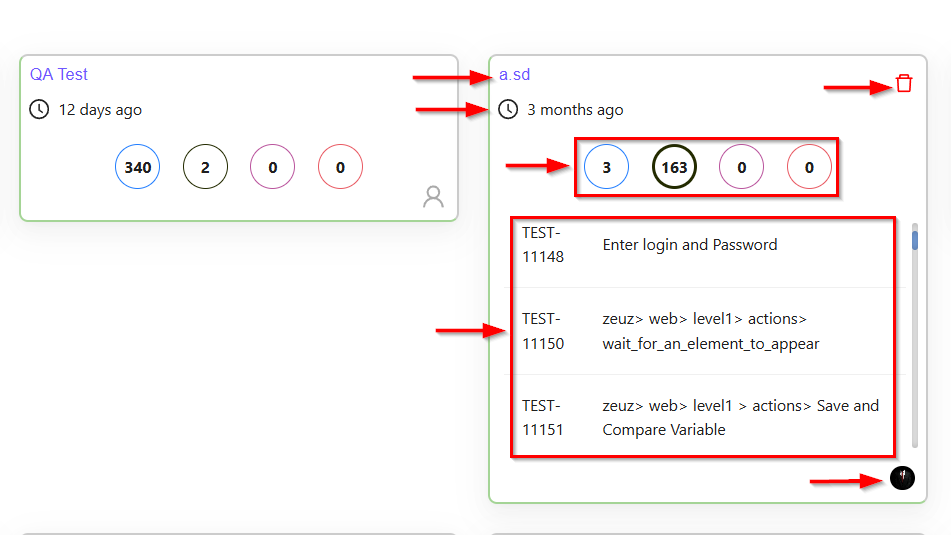Click the test case list scrollbar thumb

(914, 240)
